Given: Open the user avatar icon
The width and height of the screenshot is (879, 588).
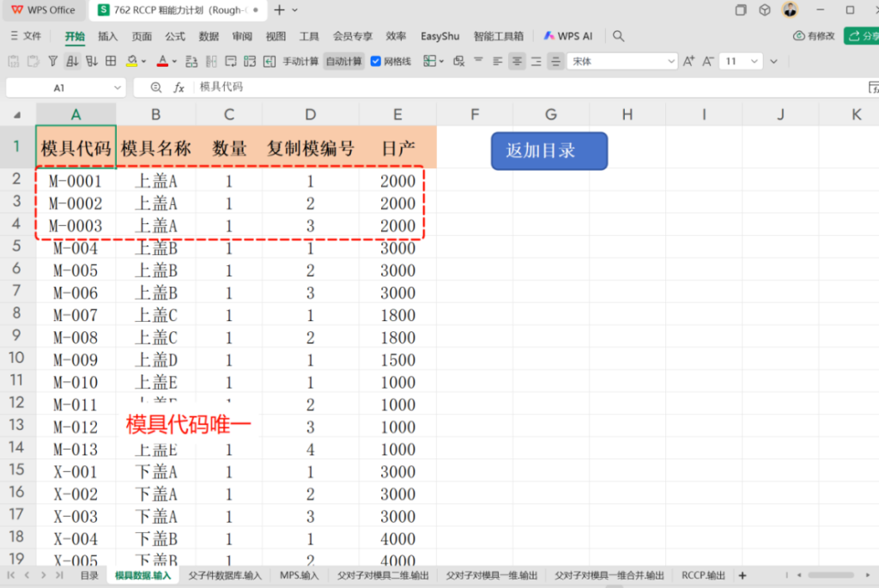Looking at the screenshot, I should 790,9.
